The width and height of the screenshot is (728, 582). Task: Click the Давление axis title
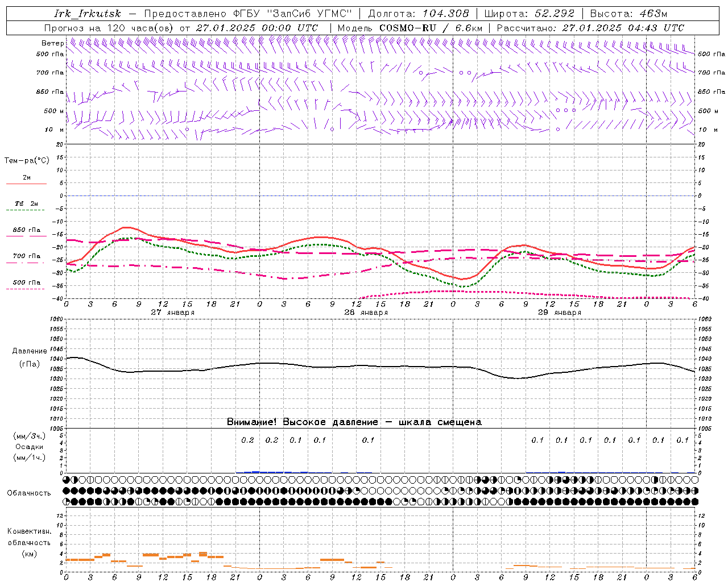[x=30, y=351]
